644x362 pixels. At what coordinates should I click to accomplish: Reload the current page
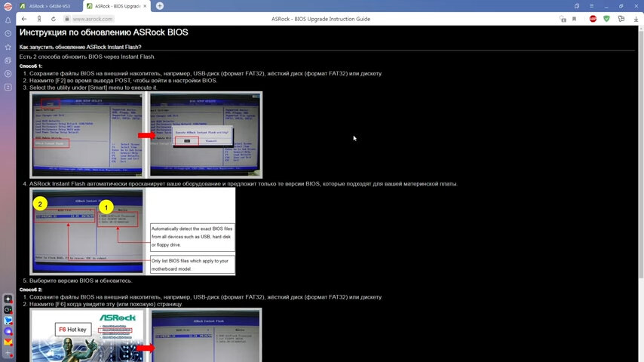pyautogui.click(x=54, y=19)
